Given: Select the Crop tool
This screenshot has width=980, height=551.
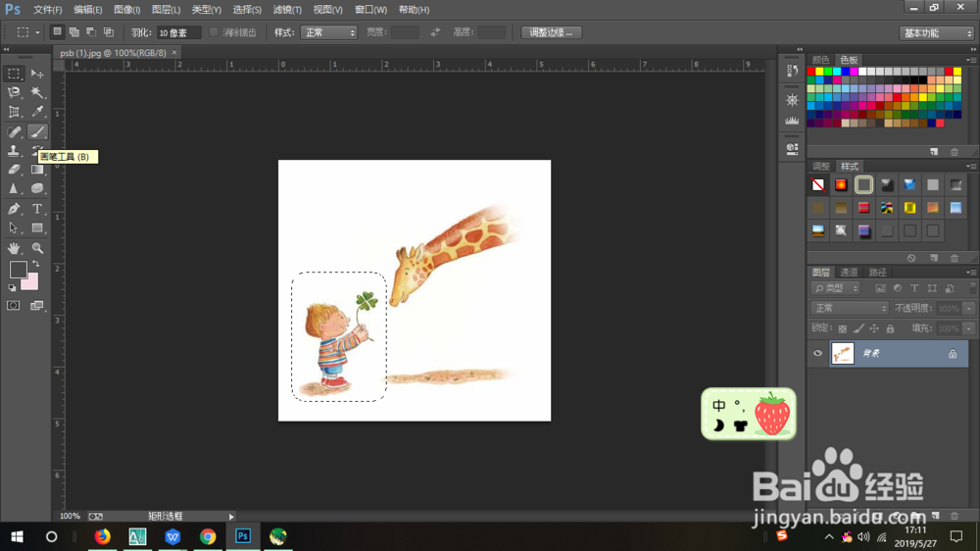Looking at the screenshot, I should (x=14, y=112).
